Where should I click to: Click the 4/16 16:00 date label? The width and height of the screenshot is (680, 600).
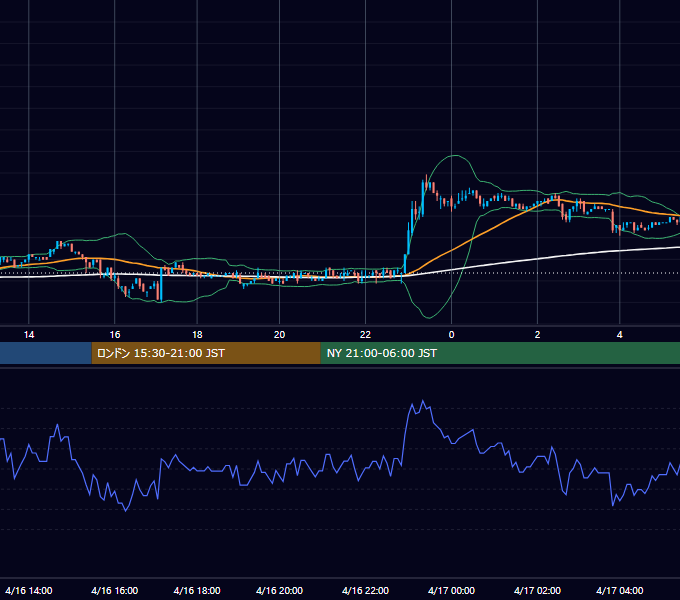[114, 590]
